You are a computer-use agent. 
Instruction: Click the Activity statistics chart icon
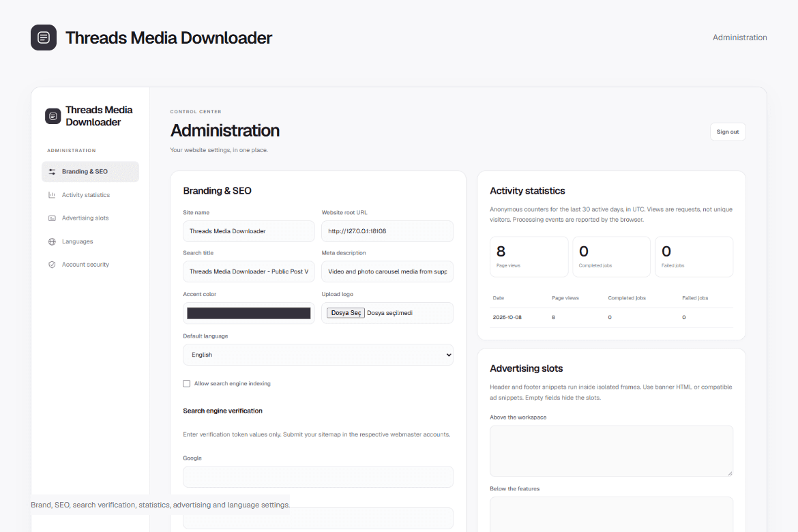52,195
